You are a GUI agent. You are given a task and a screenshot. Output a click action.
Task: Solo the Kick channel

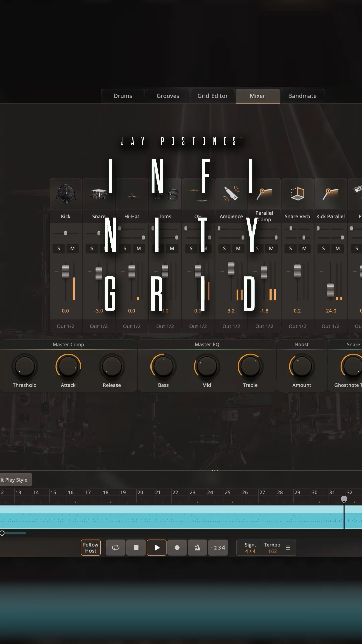tap(59, 248)
